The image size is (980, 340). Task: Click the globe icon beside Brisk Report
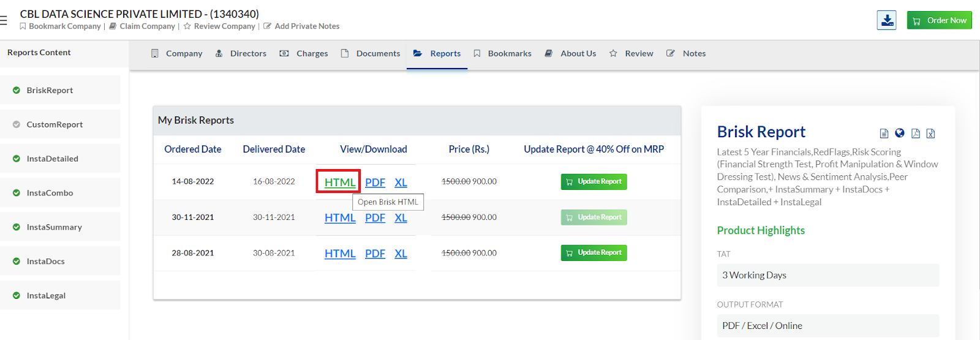(900, 133)
